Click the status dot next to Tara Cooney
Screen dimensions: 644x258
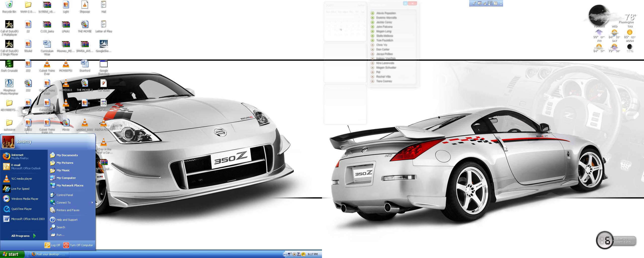pyautogui.click(x=373, y=81)
